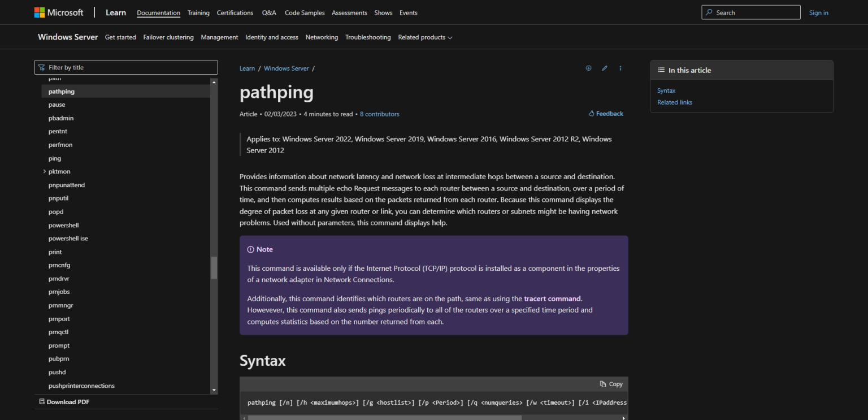Jump to Syntax via the article outline

pyautogui.click(x=666, y=90)
